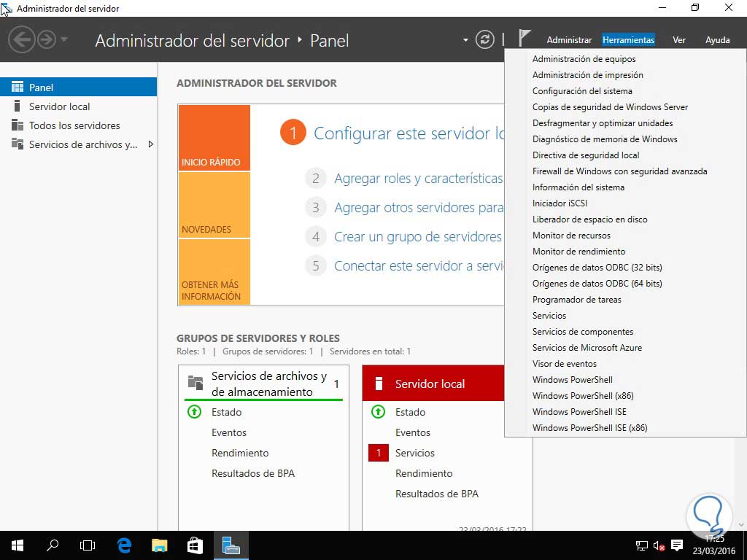Click the green status icon in file services tile
Screen dimensions: 747x560
click(x=194, y=411)
